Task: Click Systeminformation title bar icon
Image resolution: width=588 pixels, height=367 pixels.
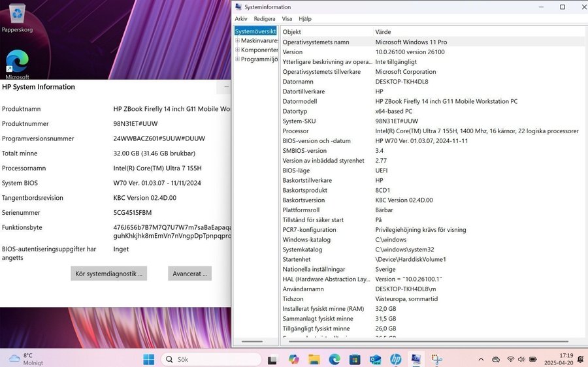Action: [238, 7]
